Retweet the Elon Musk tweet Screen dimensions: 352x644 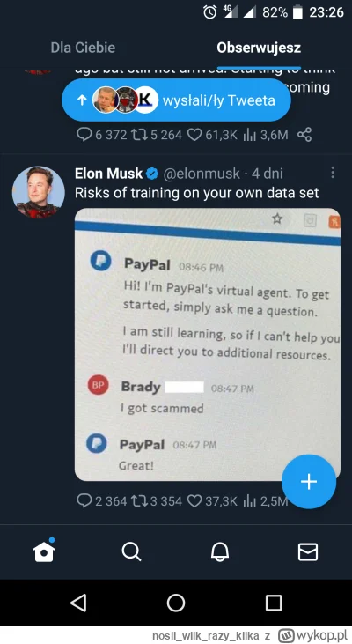pyautogui.click(x=139, y=501)
